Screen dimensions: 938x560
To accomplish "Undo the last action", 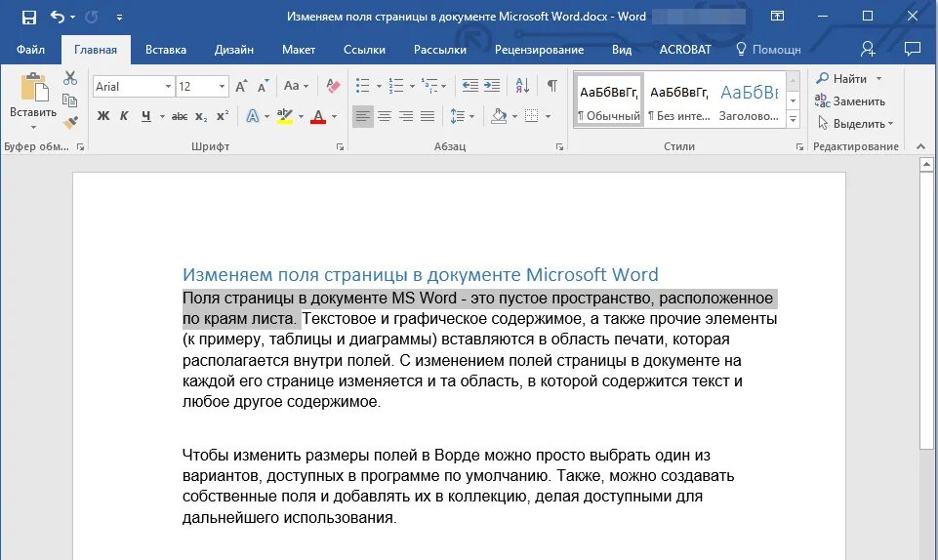I will point(58,17).
